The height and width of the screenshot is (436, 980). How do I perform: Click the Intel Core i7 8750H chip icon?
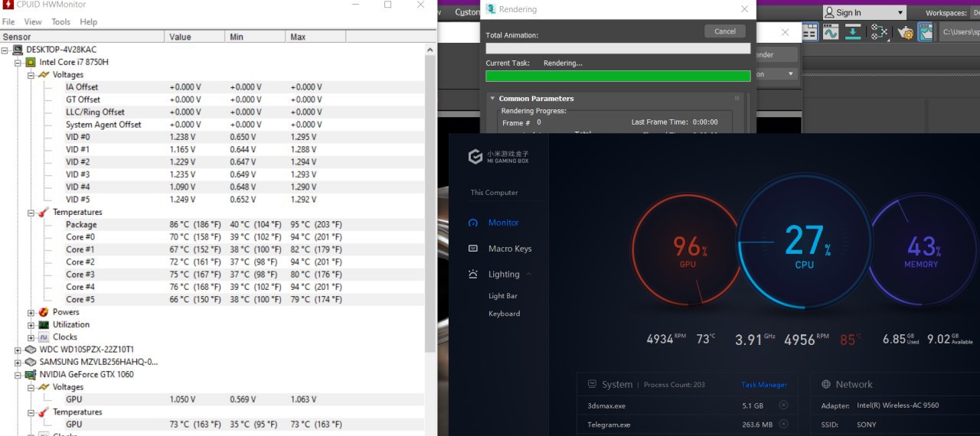[x=31, y=62]
